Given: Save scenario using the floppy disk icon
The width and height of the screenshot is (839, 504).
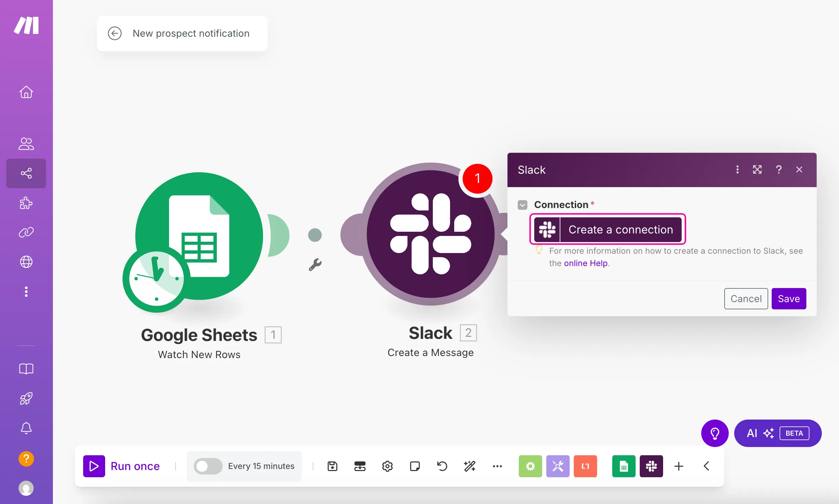Looking at the screenshot, I should pos(332,466).
